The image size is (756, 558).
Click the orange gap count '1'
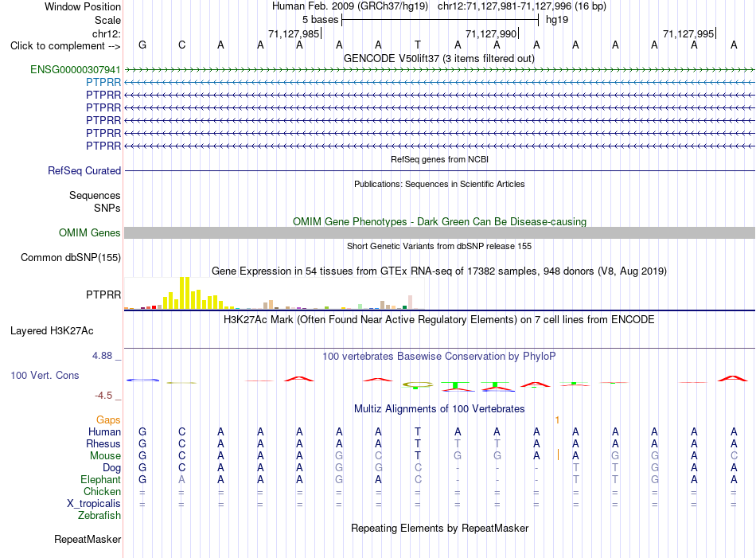[557, 420]
